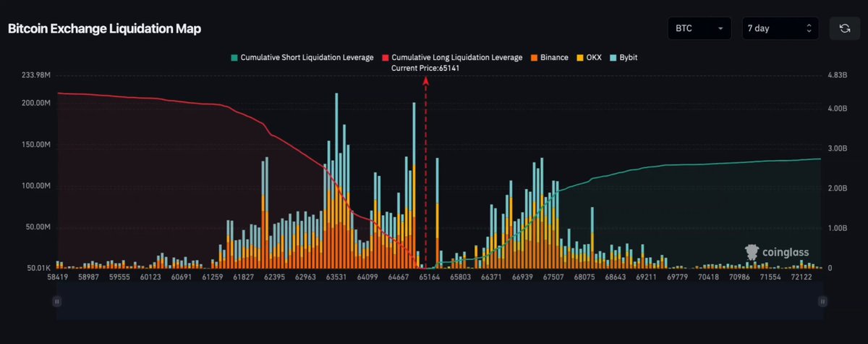Click the refresh icon button
868x344 pixels.
(x=843, y=28)
